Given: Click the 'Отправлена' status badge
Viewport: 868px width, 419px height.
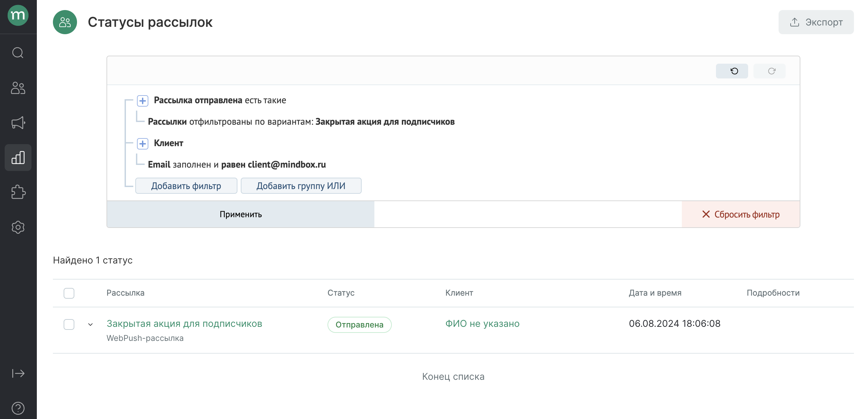Looking at the screenshot, I should (360, 324).
